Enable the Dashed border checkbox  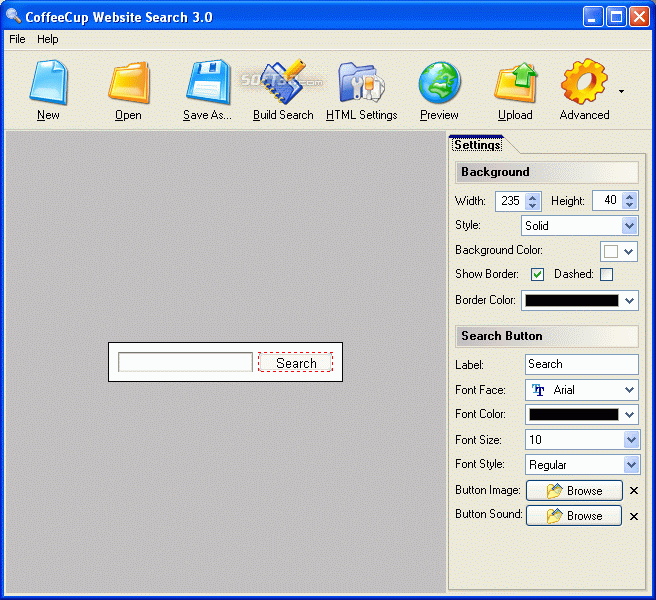pos(606,274)
